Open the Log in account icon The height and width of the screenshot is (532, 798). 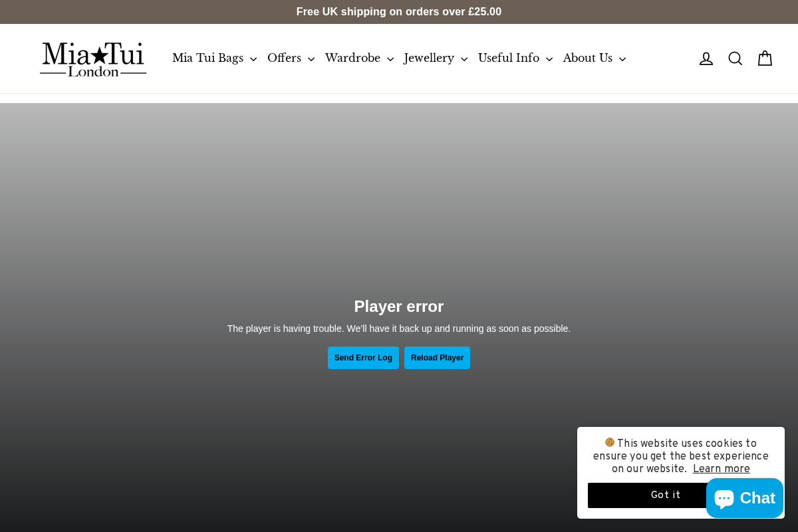click(x=706, y=59)
